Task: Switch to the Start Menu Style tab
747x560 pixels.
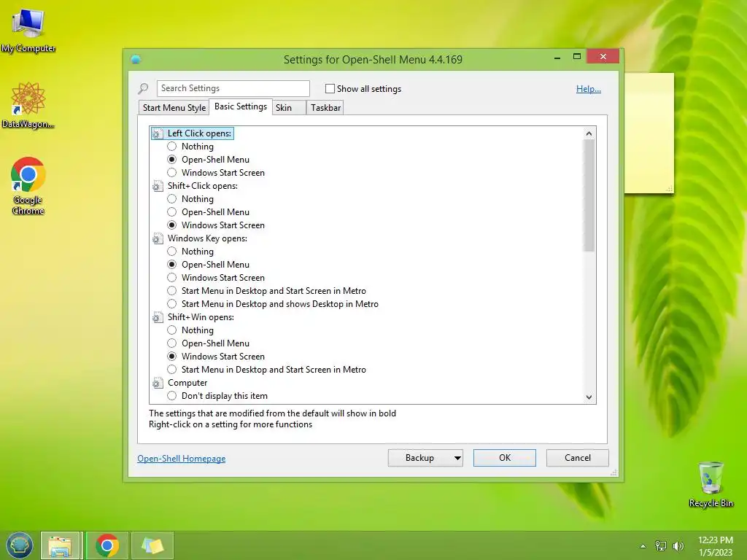Action: pos(174,108)
